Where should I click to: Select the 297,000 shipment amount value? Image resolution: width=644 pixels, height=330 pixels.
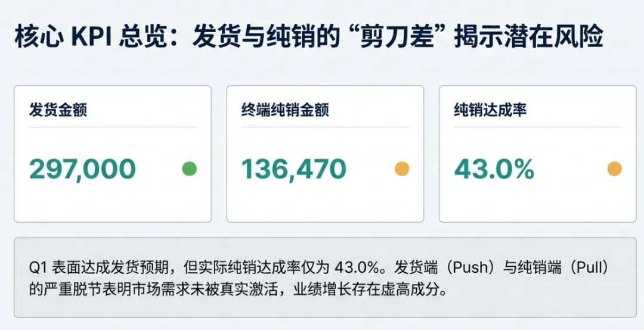pyautogui.click(x=83, y=170)
